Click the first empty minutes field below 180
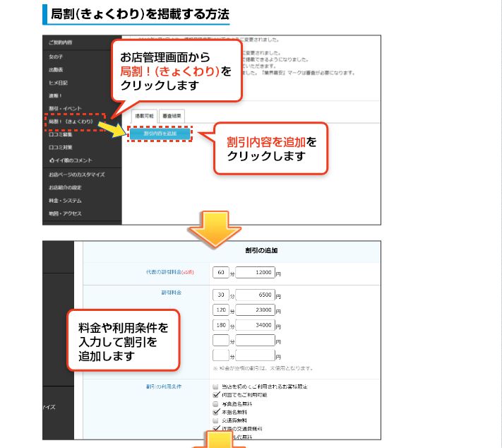 point(221,341)
